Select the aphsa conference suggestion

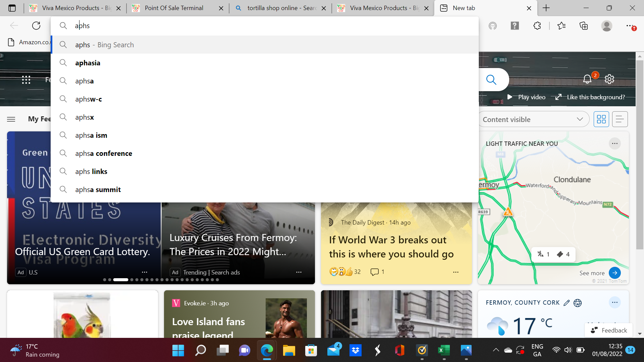[x=265, y=153]
